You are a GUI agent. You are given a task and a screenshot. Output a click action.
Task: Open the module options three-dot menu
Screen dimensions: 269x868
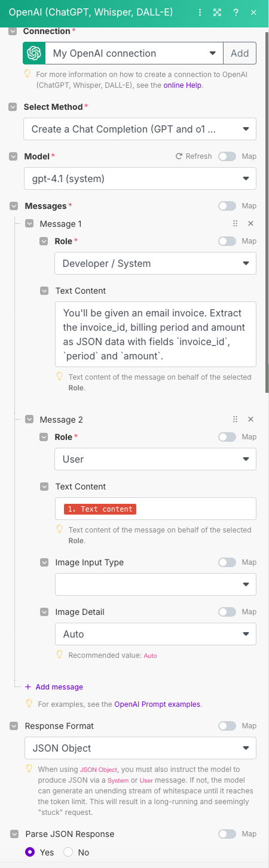click(x=200, y=13)
